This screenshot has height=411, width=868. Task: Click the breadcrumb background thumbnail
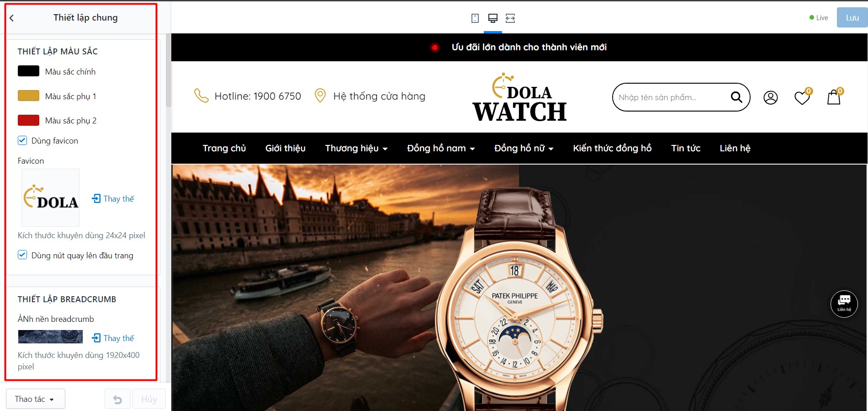[x=50, y=337]
